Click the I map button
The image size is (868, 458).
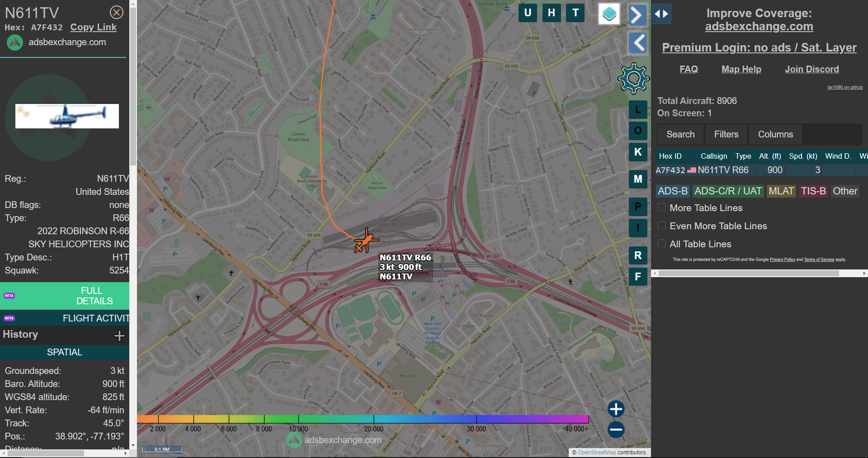pos(638,228)
